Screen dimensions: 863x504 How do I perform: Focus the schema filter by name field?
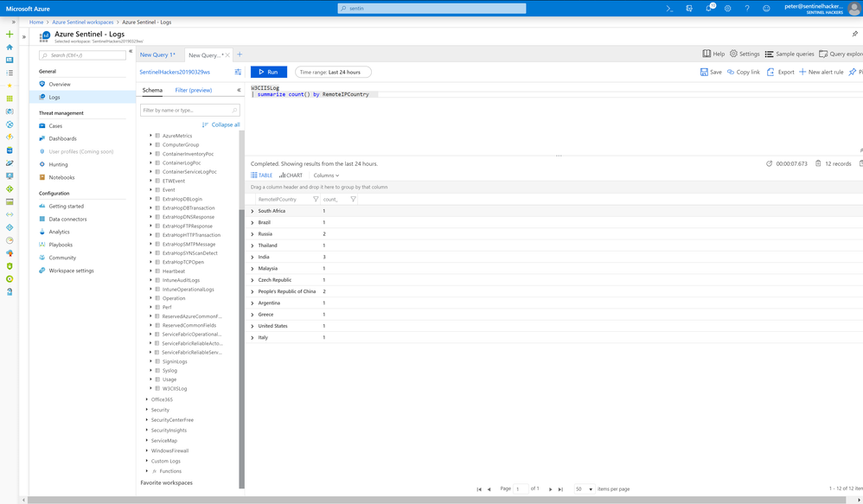click(190, 110)
